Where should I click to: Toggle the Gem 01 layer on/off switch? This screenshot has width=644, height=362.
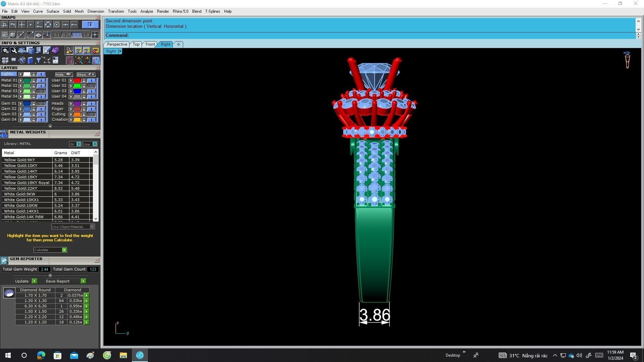click(x=41, y=104)
